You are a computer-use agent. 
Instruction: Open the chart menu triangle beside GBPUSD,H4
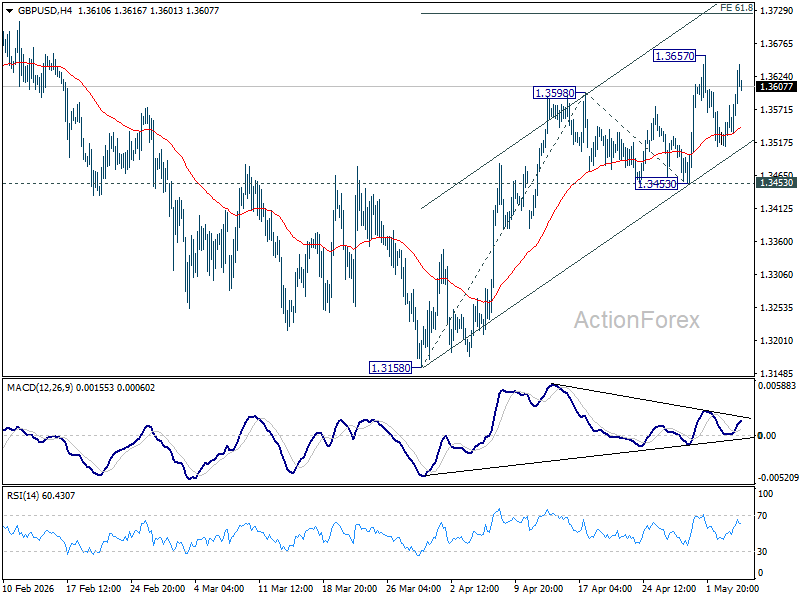click(10, 11)
